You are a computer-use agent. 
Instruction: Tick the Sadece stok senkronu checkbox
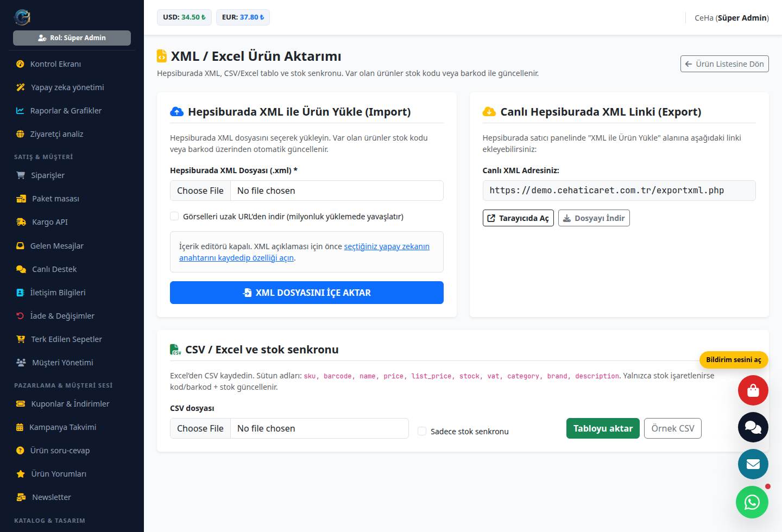pos(422,431)
